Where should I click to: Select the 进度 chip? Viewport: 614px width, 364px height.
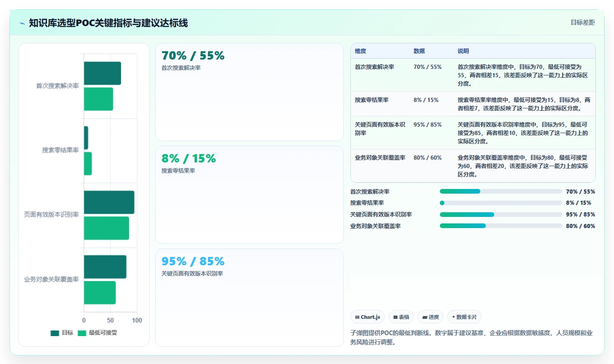(x=430, y=317)
